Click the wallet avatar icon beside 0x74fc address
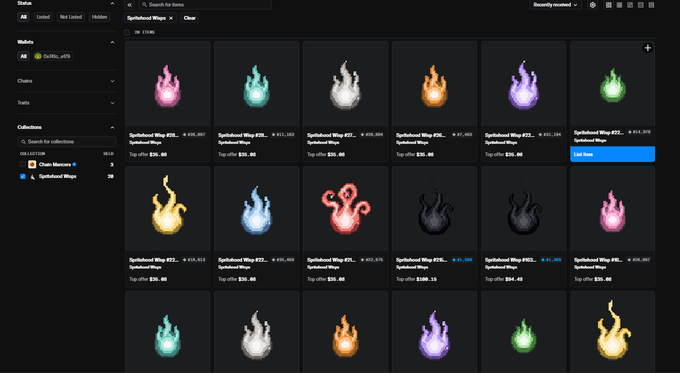 click(38, 56)
